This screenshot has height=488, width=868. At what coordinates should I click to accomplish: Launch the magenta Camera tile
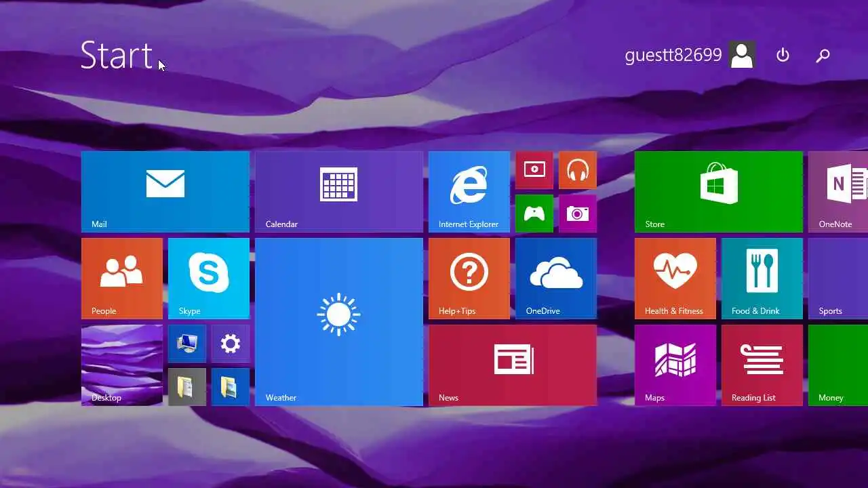coord(578,213)
